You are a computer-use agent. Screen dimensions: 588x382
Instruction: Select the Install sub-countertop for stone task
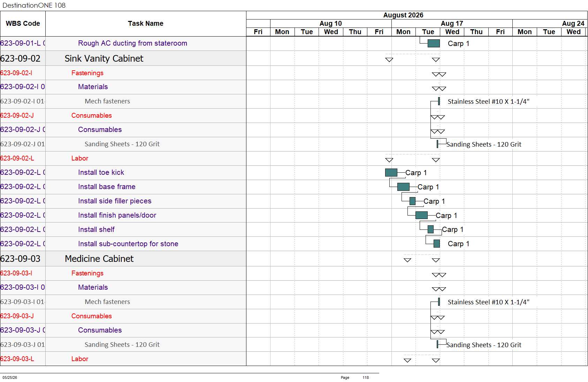pos(128,244)
